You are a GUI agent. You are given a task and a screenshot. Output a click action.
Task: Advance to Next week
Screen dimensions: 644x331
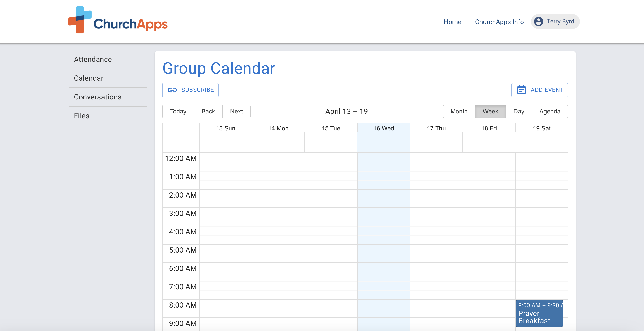tap(236, 111)
